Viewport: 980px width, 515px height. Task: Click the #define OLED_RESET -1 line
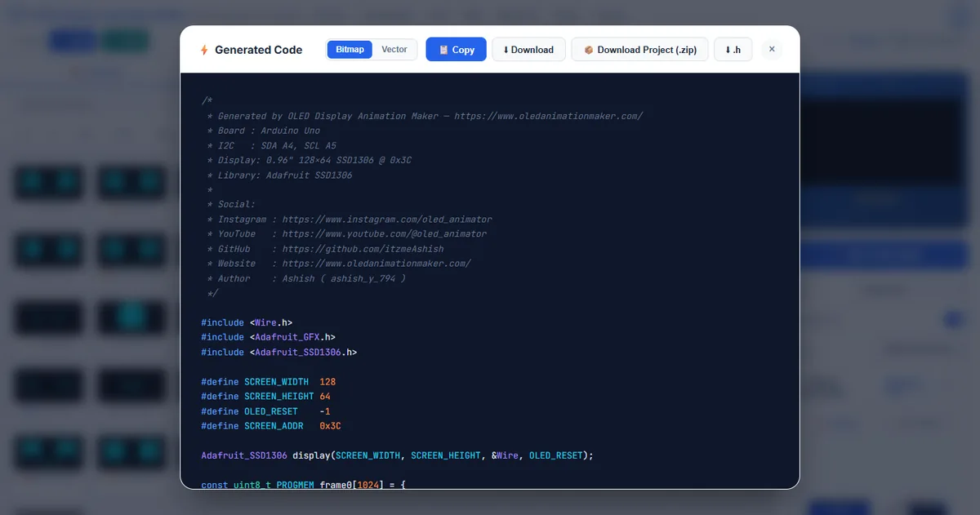pyautogui.click(x=266, y=411)
